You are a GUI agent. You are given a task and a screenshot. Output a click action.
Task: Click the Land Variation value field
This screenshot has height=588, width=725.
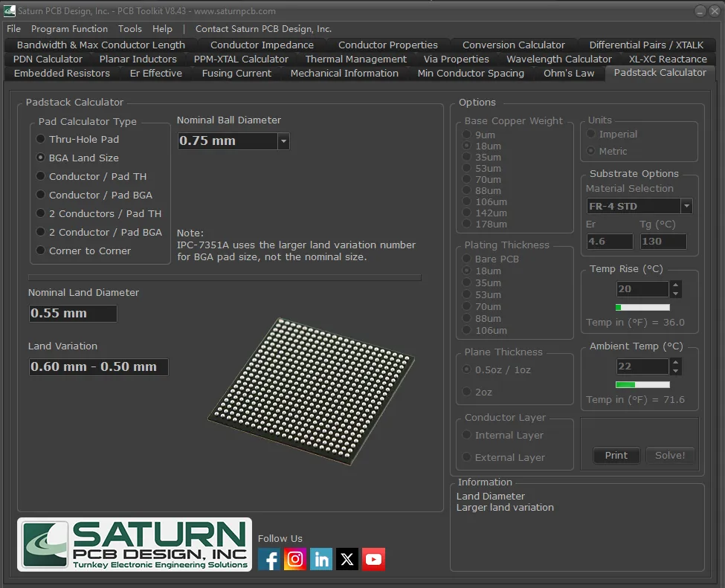click(98, 367)
